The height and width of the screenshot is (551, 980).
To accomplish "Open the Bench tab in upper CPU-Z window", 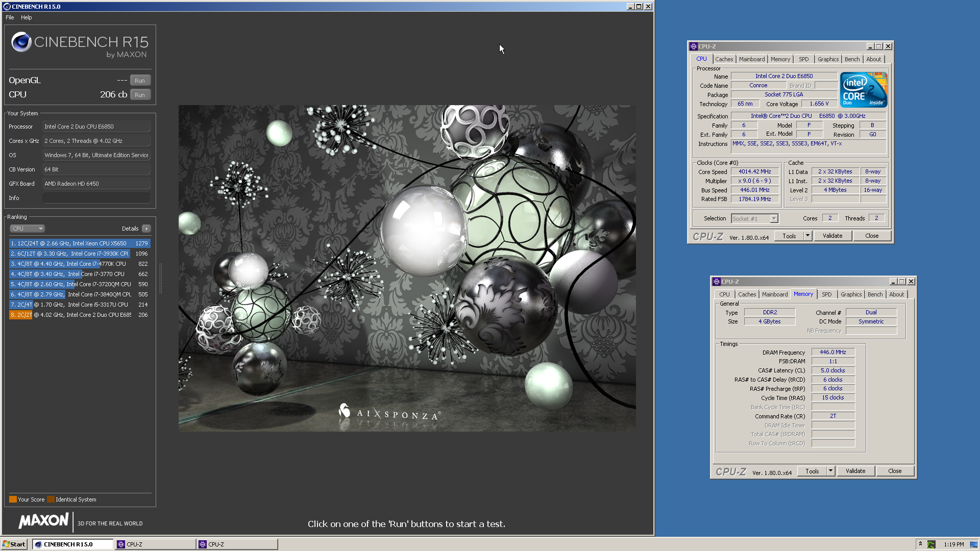I will [x=852, y=59].
